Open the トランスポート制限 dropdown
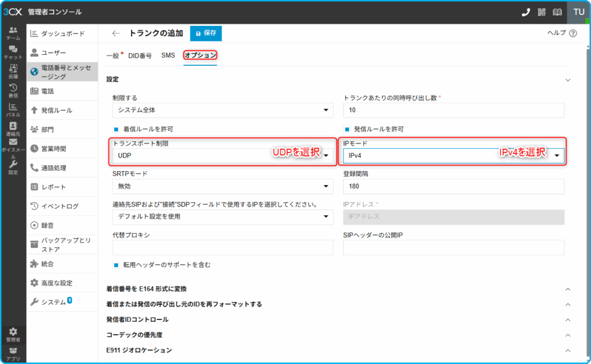The width and height of the screenshot is (591, 364). pos(223,156)
